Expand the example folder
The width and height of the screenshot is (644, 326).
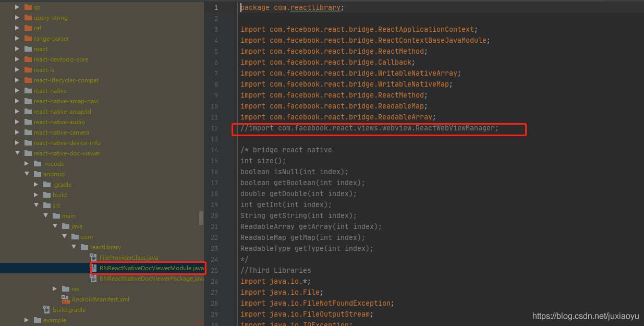pyautogui.click(x=26, y=320)
